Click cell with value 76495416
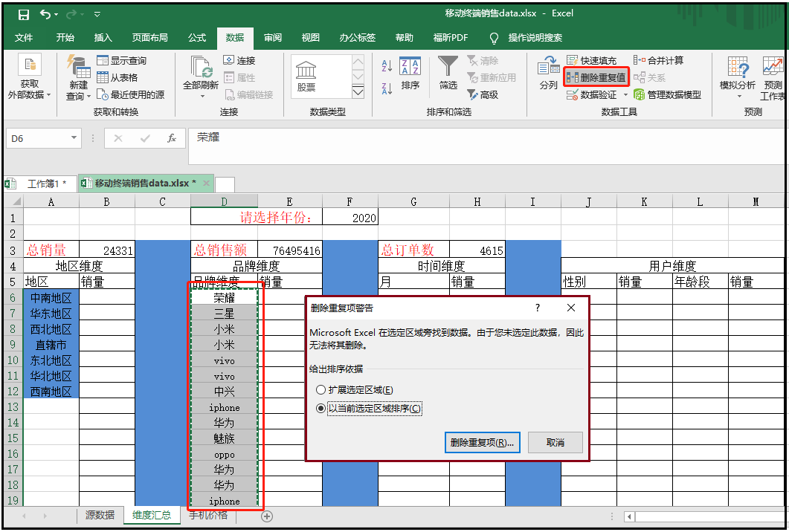 290,250
